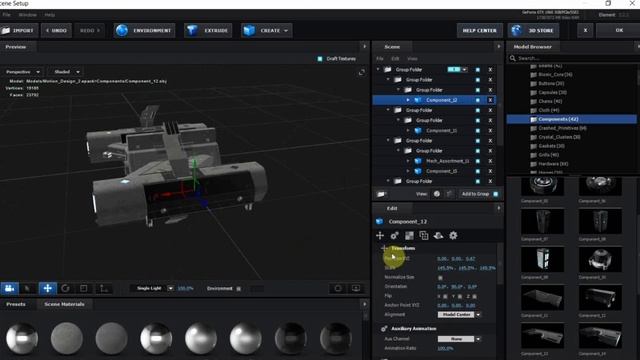Click the new group folder icon below Scene tree
Screen dimensions: 640x360
point(382,194)
